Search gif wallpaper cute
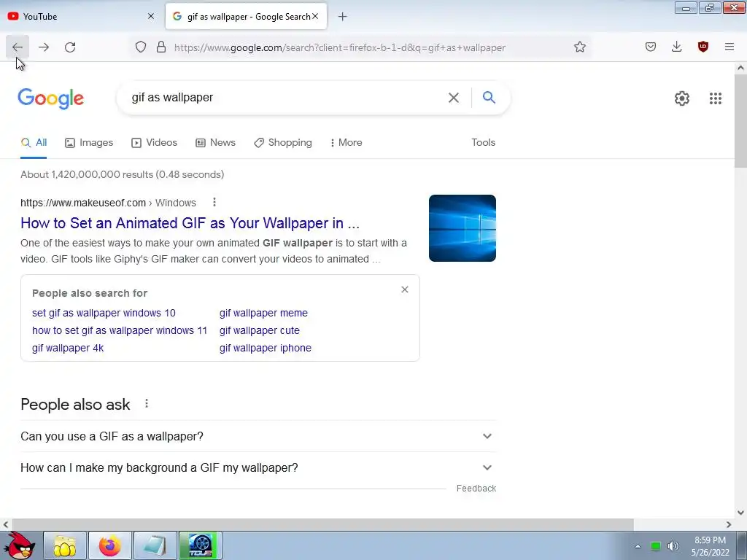The width and height of the screenshot is (747, 560). 259,330
